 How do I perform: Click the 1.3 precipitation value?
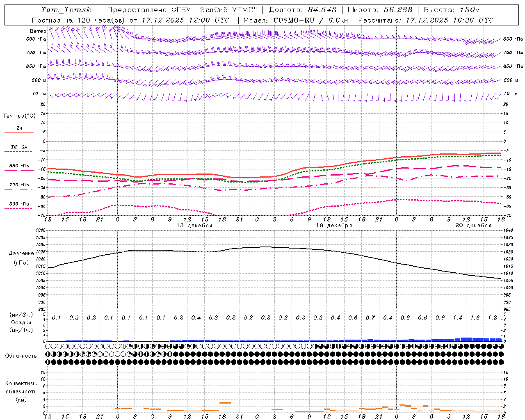(492, 318)
